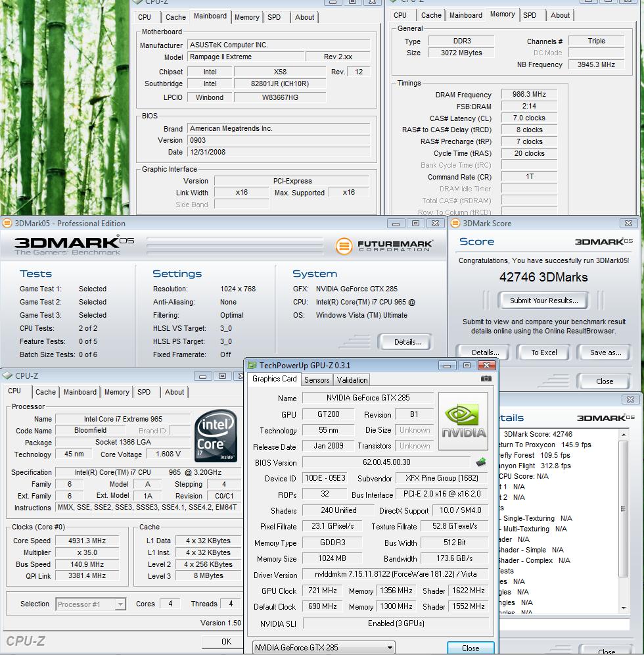
Task: Click Channels # value Triple
Action: click(596, 41)
